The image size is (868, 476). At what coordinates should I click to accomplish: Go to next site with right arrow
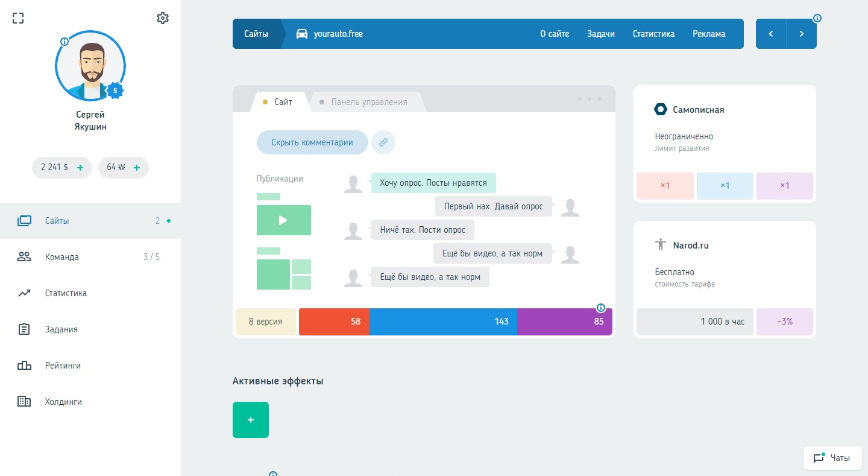point(801,34)
